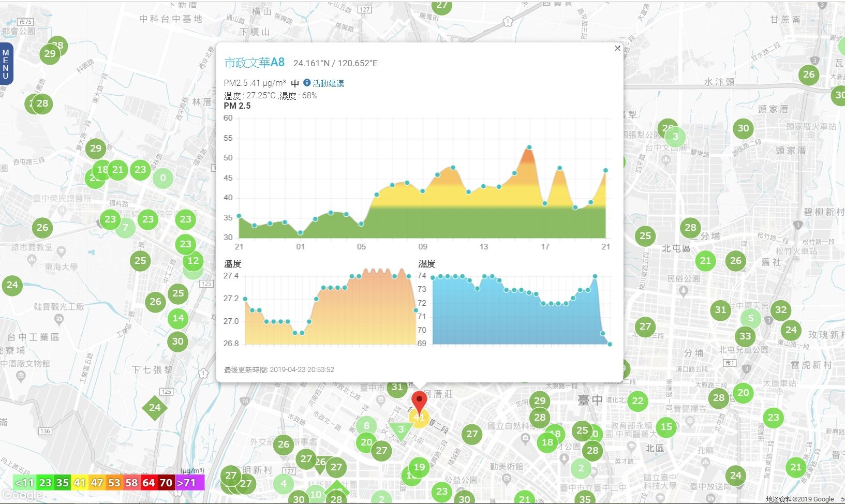Open the blue MENU side tab
Screen dimensions: 845x504
pyautogui.click(x=6, y=64)
